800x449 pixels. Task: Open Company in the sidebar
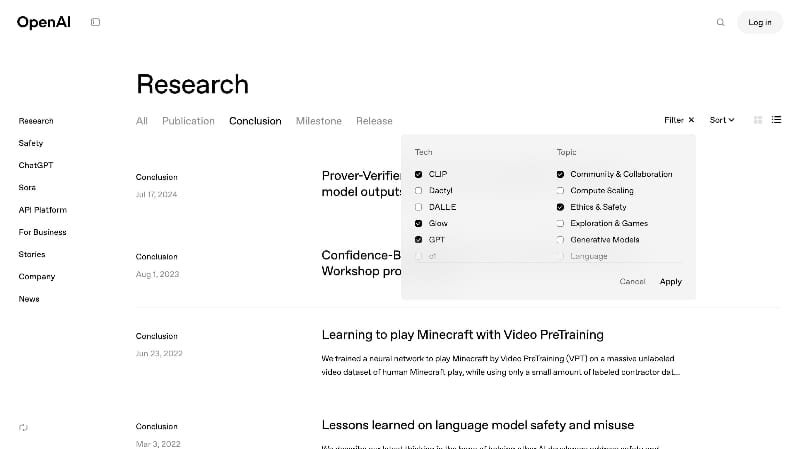(x=37, y=277)
